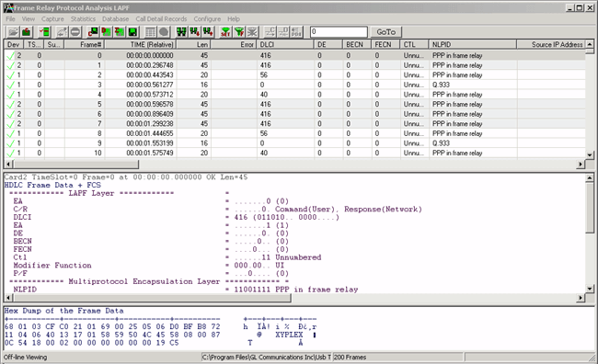Click the Off-line Viewing status text
Viewport: 598px width, 364px height.
point(25,358)
